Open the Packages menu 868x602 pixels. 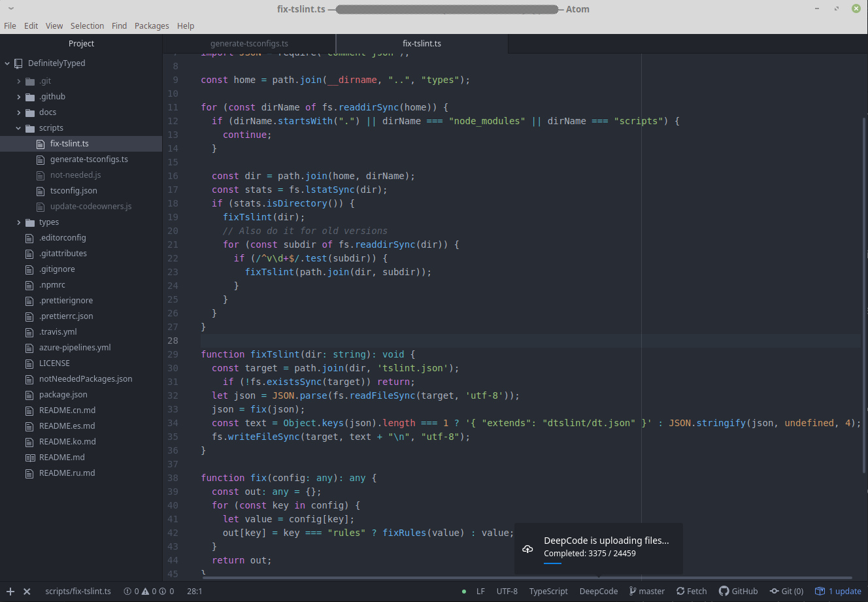152,25
